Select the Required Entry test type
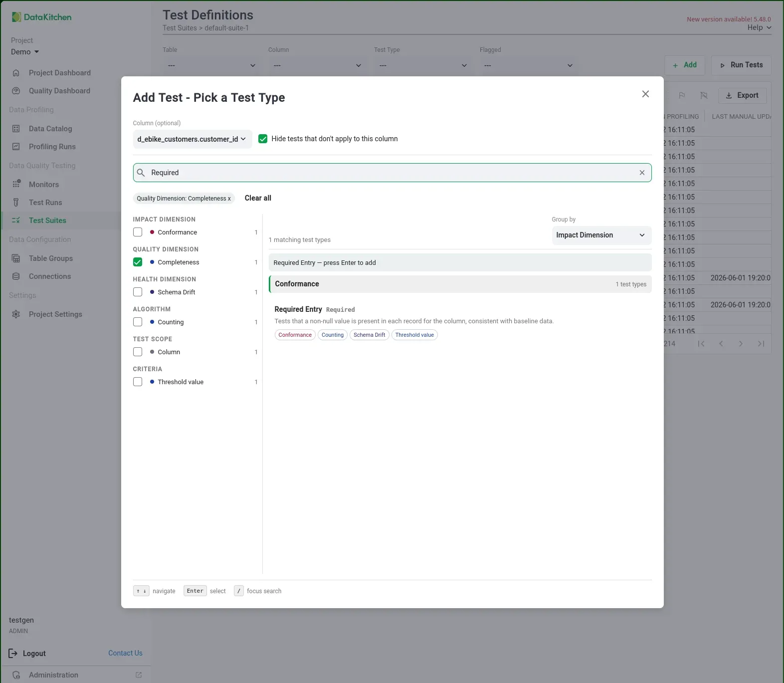Viewport: 784px width, 683px height. (x=460, y=322)
